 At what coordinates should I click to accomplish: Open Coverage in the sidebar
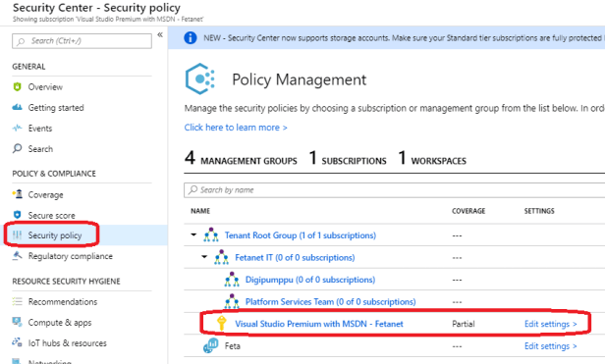[x=45, y=194]
